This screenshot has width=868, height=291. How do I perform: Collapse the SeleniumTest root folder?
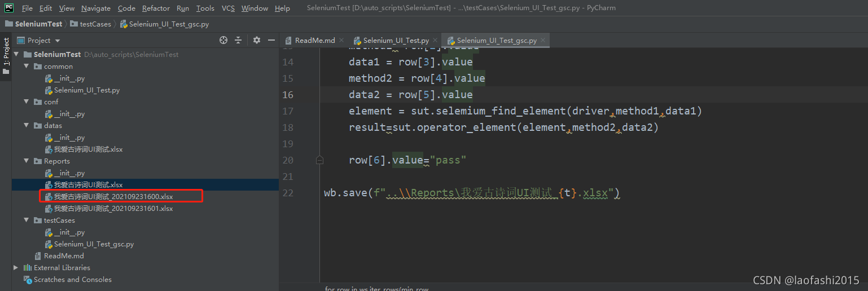[x=16, y=55]
